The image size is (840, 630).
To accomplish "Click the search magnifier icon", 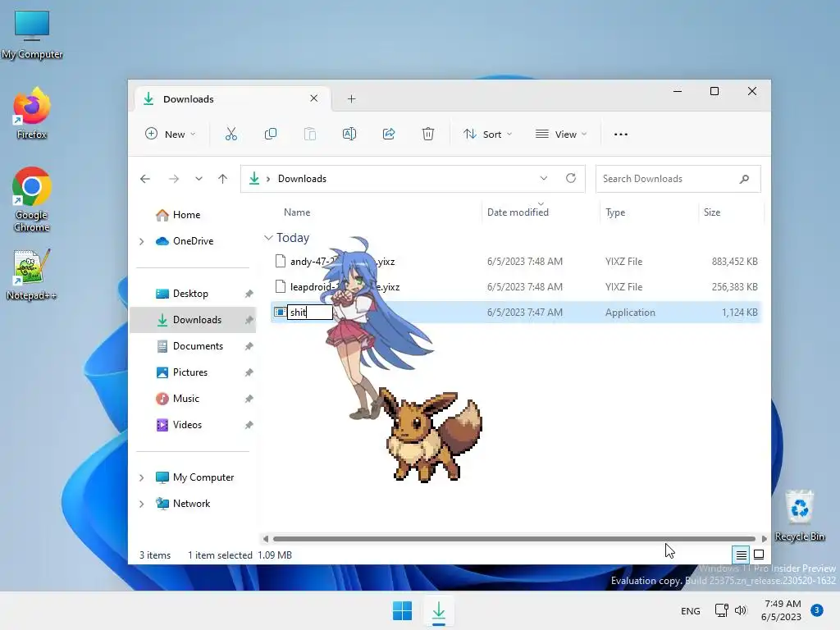I will pyautogui.click(x=744, y=179).
